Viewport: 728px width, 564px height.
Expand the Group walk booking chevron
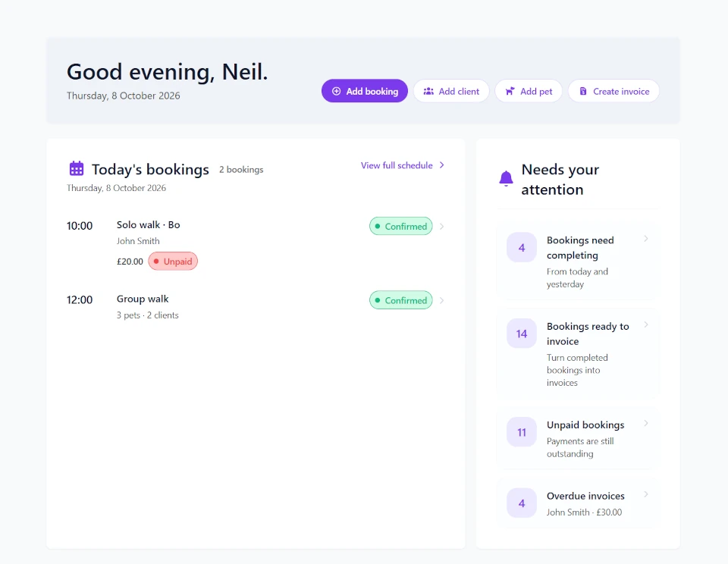(441, 300)
